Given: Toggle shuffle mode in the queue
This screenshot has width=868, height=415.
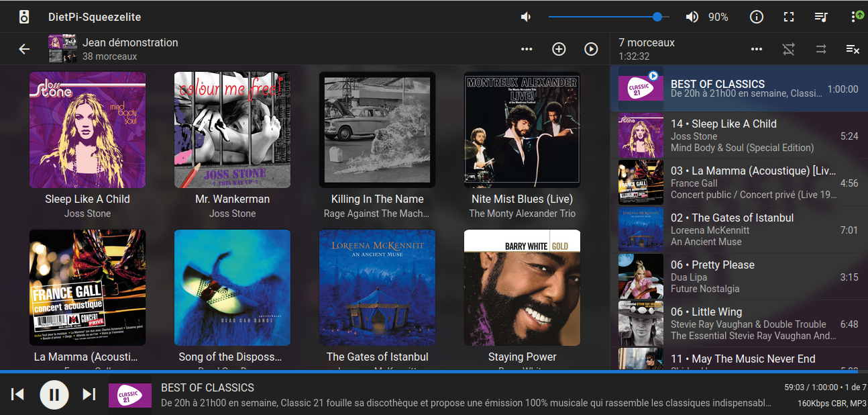Looking at the screenshot, I should pos(789,49).
